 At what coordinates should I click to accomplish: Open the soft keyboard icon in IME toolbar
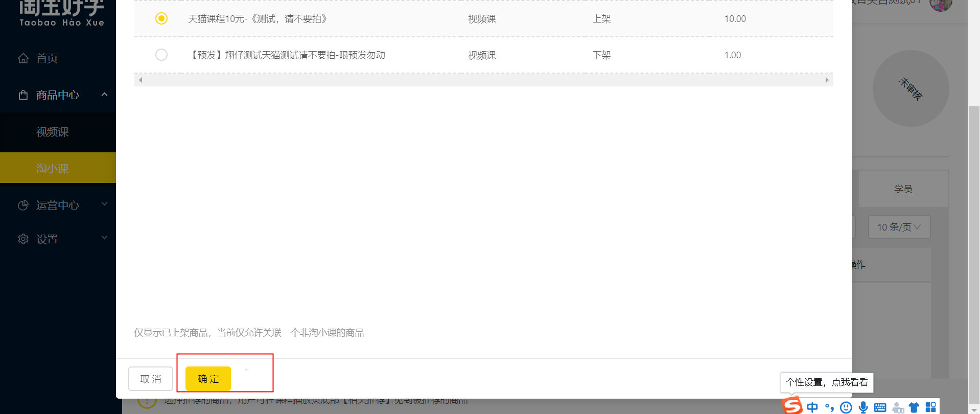tap(880, 407)
